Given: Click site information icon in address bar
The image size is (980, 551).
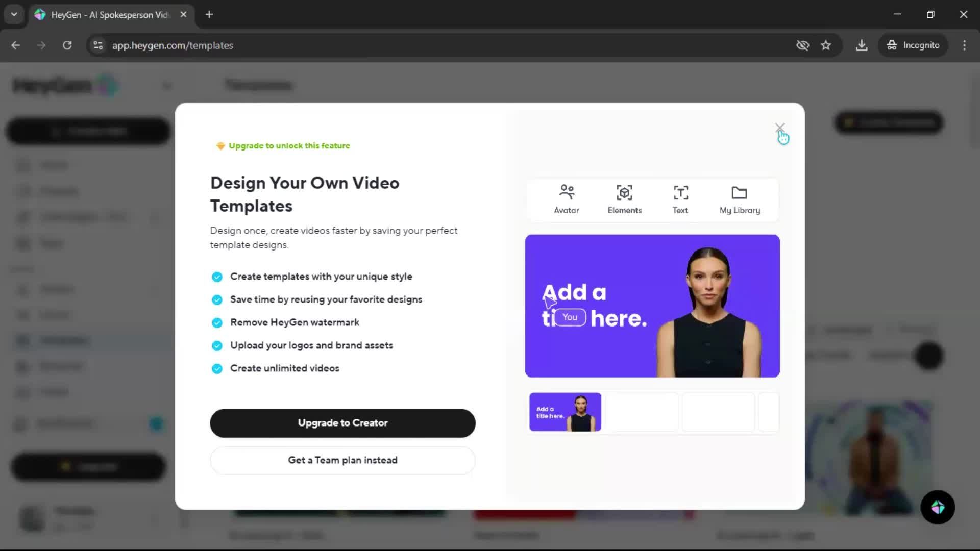Looking at the screenshot, I should pyautogui.click(x=98, y=45).
